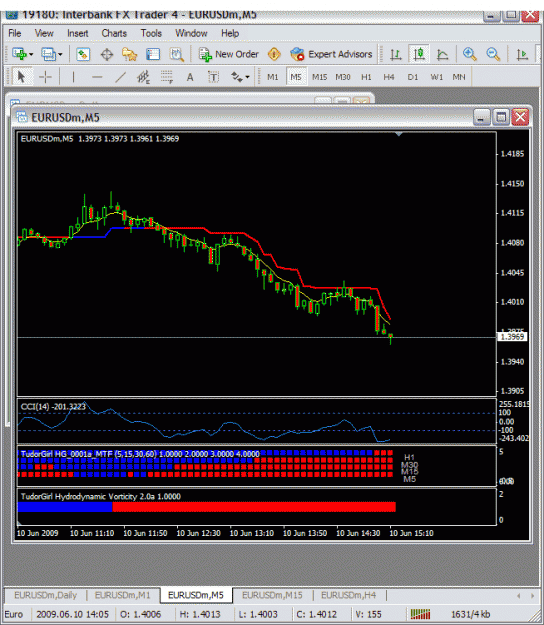The height and width of the screenshot is (625, 544).
Task: Select the Draw Vertical Line tool
Action: (73, 77)
